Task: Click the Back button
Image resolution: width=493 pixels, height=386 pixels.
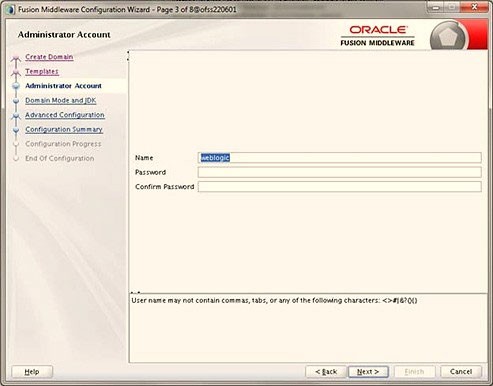Action: tap(326, 372)
